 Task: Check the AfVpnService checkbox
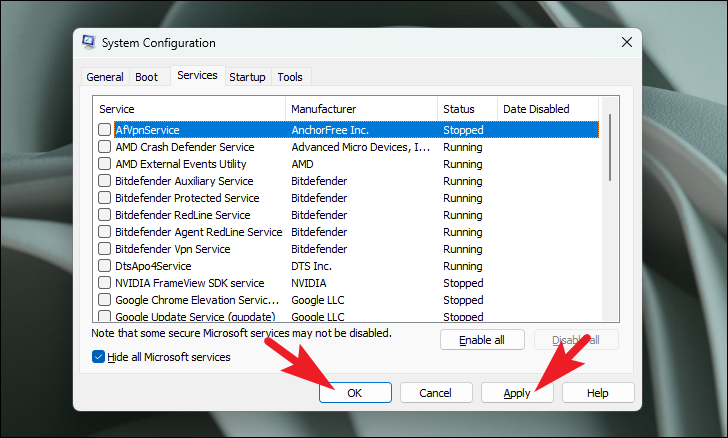click(104, 130)
